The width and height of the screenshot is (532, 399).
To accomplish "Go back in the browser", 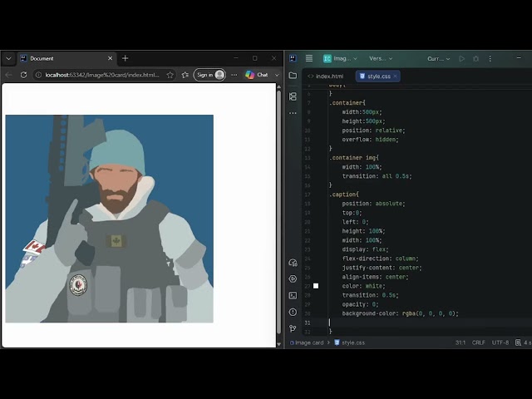I will 9,75.
